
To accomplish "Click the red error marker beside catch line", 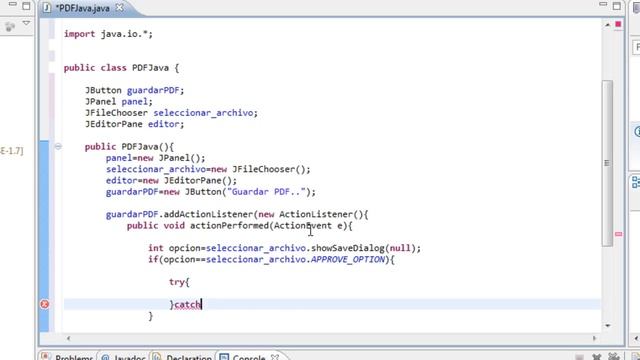I will [x=44, y=304].
